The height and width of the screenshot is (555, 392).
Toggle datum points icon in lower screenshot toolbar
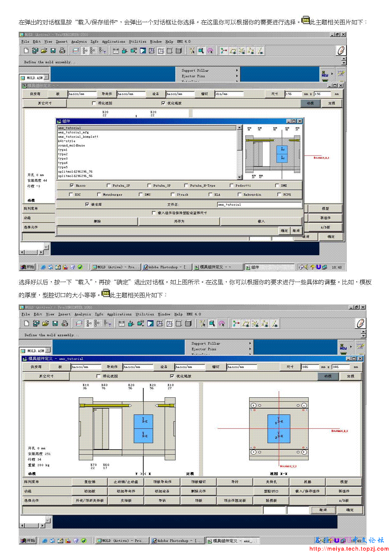click(265, 323)
